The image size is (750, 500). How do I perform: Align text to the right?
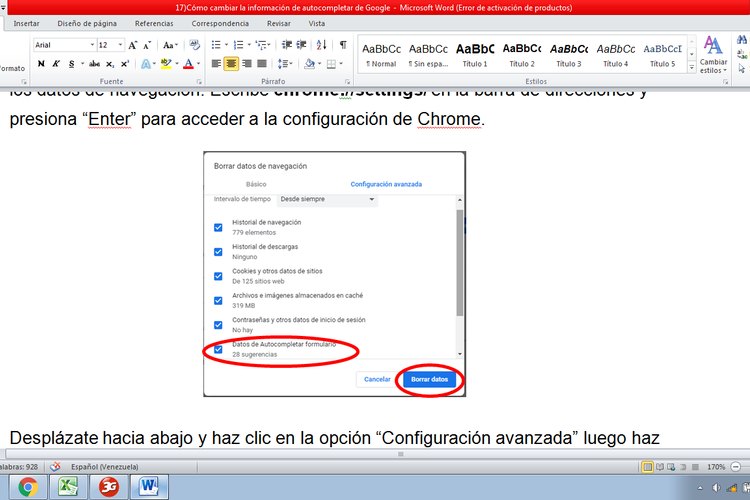[x=247, y=64]
